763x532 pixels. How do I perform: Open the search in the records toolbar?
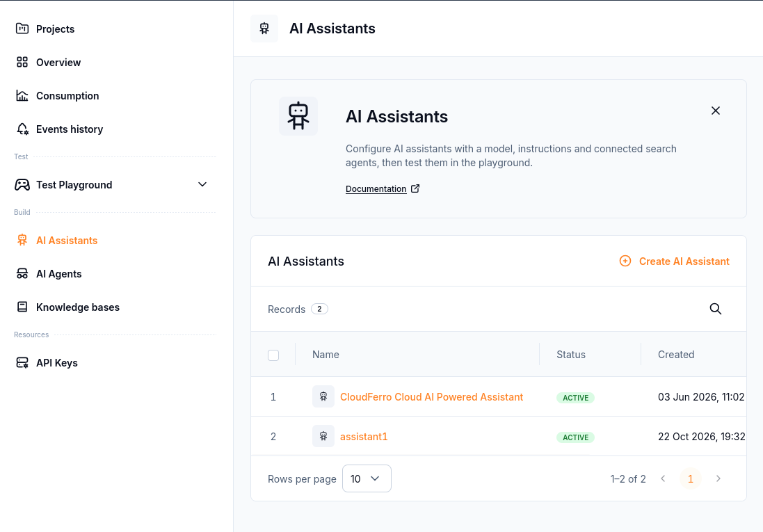715,309
